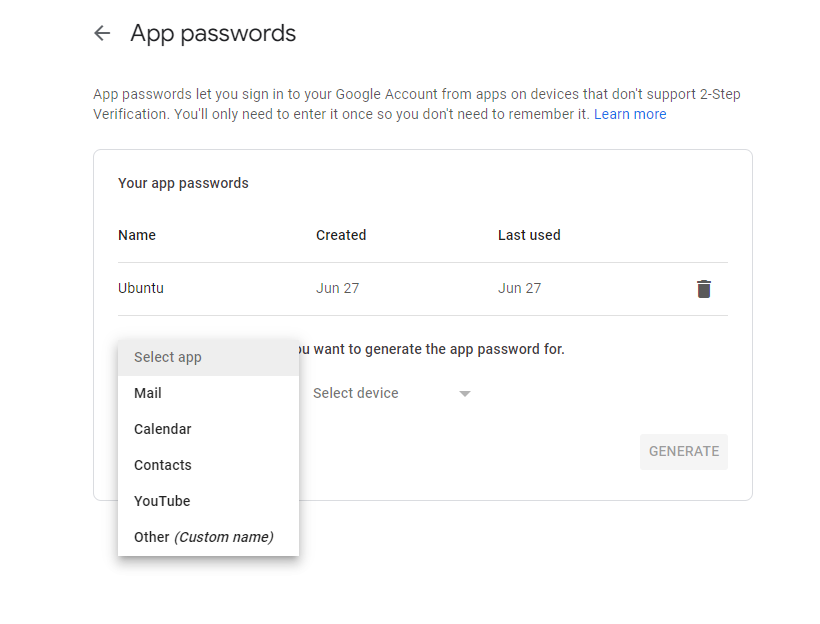Click the Jun 27 created date
The height and width of the screenshot is (624, 820).
click(337, 288)
